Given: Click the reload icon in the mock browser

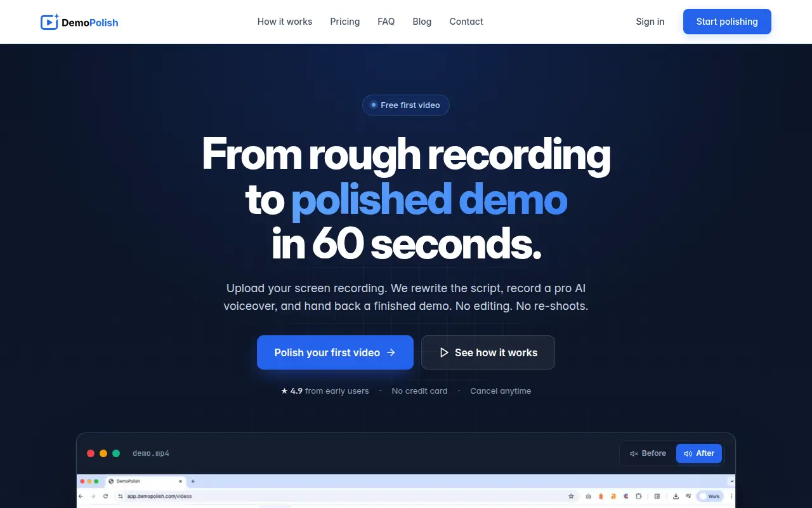Looking at the screenshot, I should click(x=105, y=497).
